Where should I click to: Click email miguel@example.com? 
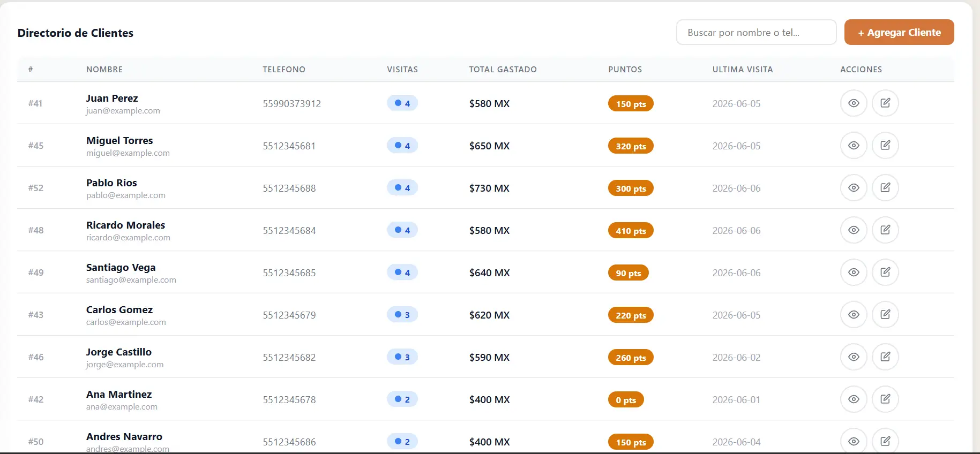pyautogui.click(x=128, y=153)
